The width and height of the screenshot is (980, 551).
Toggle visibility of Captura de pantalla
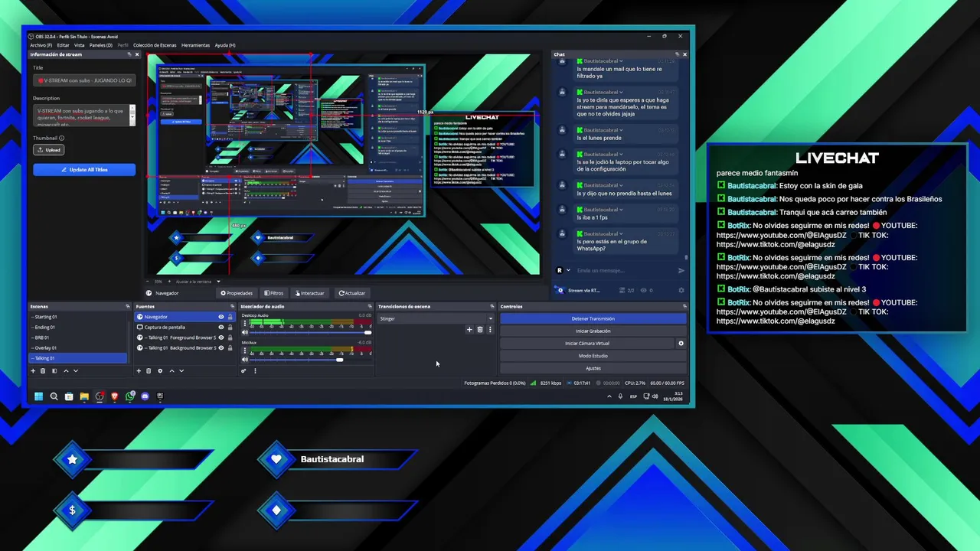click(221, 328)
